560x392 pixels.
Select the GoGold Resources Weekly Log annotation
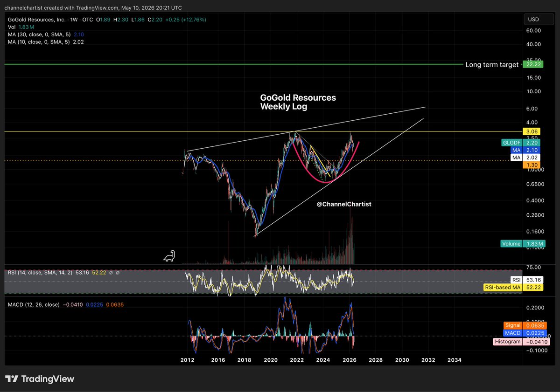pyautogui.click(x=298, y=103)
